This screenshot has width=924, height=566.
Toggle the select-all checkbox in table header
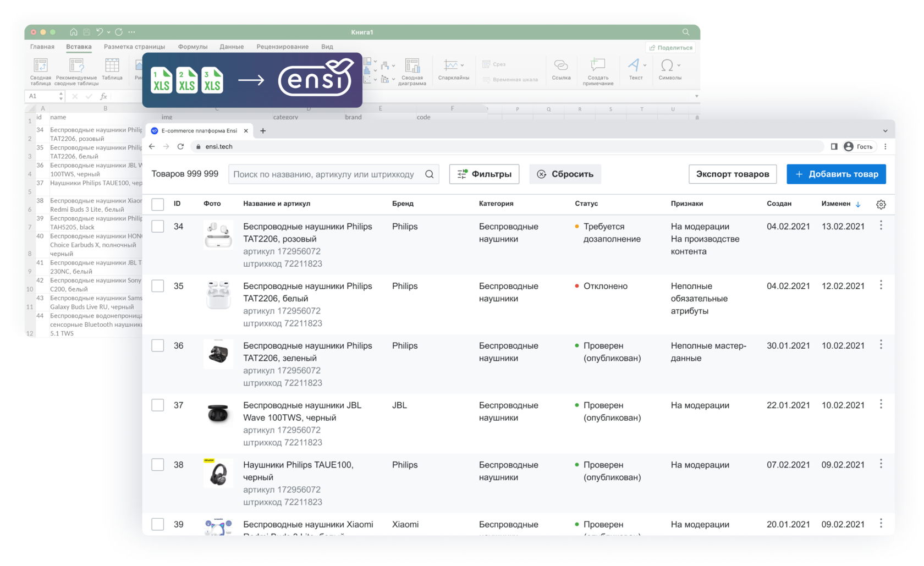157,204
